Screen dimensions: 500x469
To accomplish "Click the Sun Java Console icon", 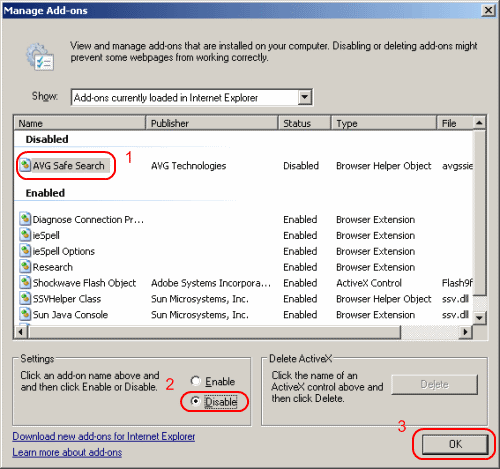I will [25, 314].
